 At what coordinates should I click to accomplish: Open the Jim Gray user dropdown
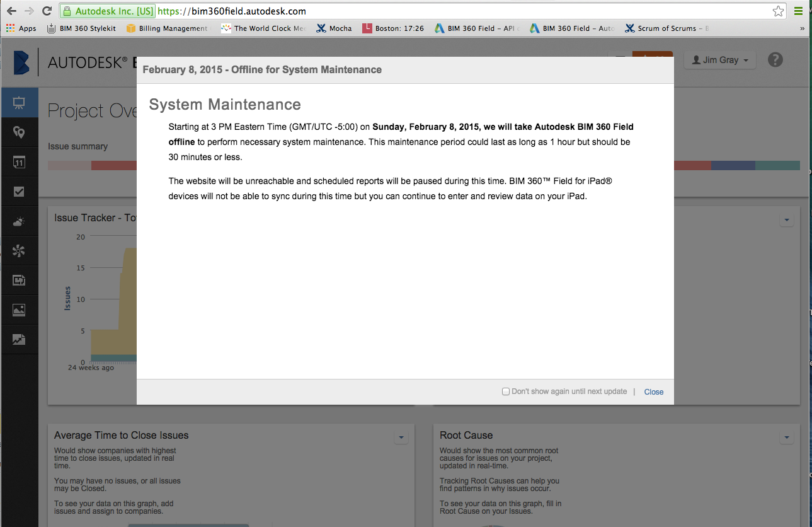(x=720, y=61)
